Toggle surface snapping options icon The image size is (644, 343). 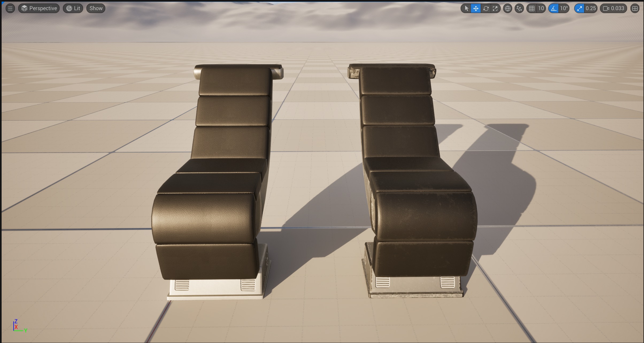519,8
